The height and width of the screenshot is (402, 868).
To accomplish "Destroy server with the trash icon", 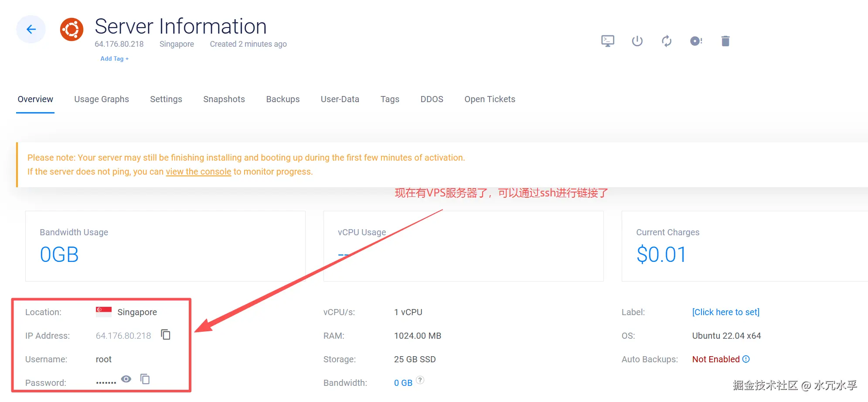I will pyautogui.click(x=725, y=41).
